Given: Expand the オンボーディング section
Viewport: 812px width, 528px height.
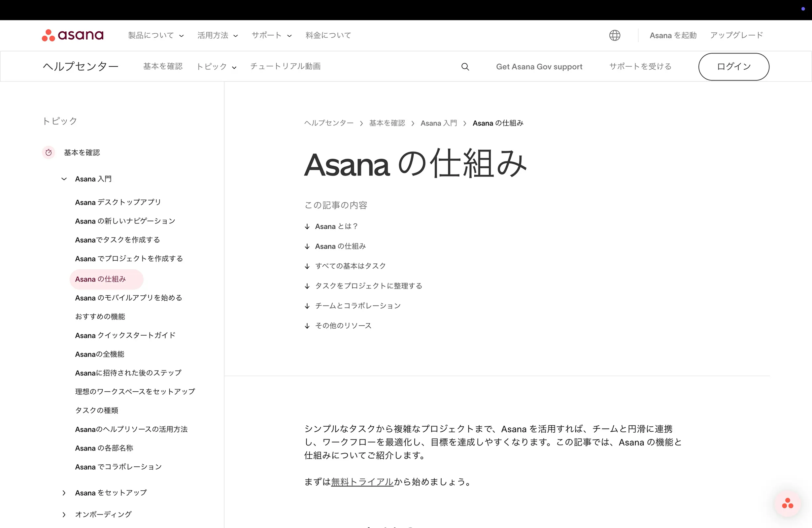Looking at the screenshot, I should [x=64, y=514].
